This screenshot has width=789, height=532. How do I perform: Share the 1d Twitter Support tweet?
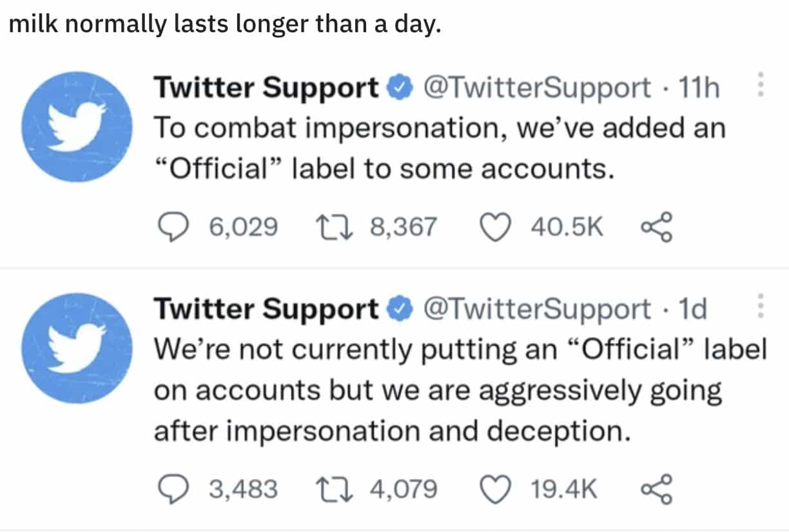click(x=656, y=489)
